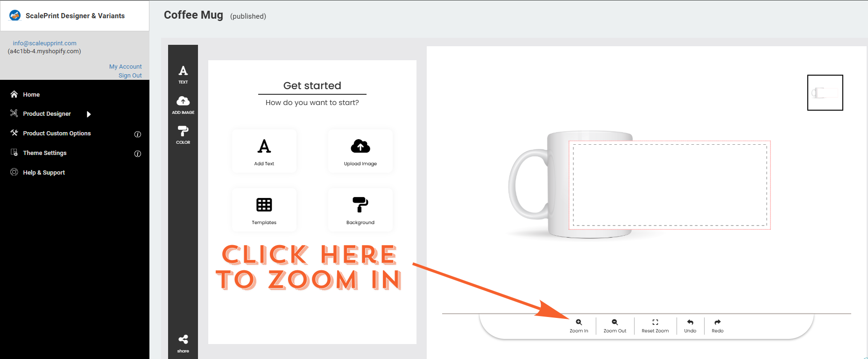The image size is (868, 359).
Task: Click info@scaleupprint.com email link
Action: [44, 43]
